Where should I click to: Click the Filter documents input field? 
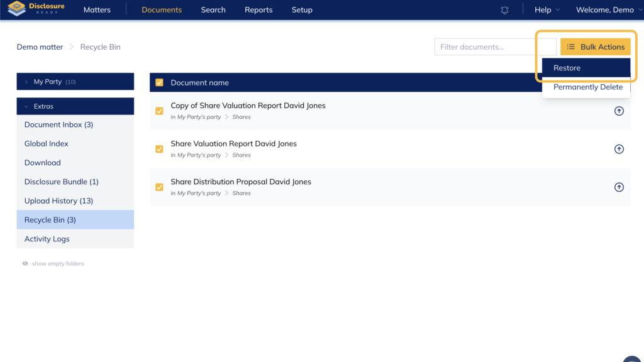pyautogui.click(x=494, y=47)
